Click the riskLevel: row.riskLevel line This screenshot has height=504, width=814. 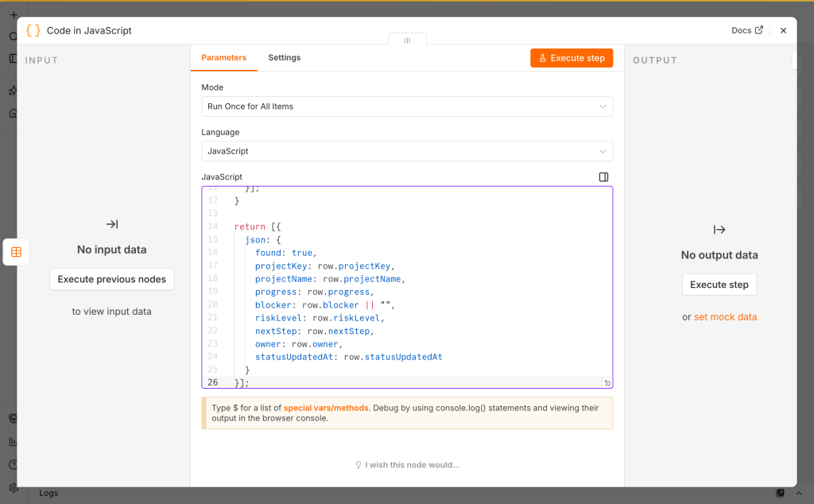(x=320, y=318)
